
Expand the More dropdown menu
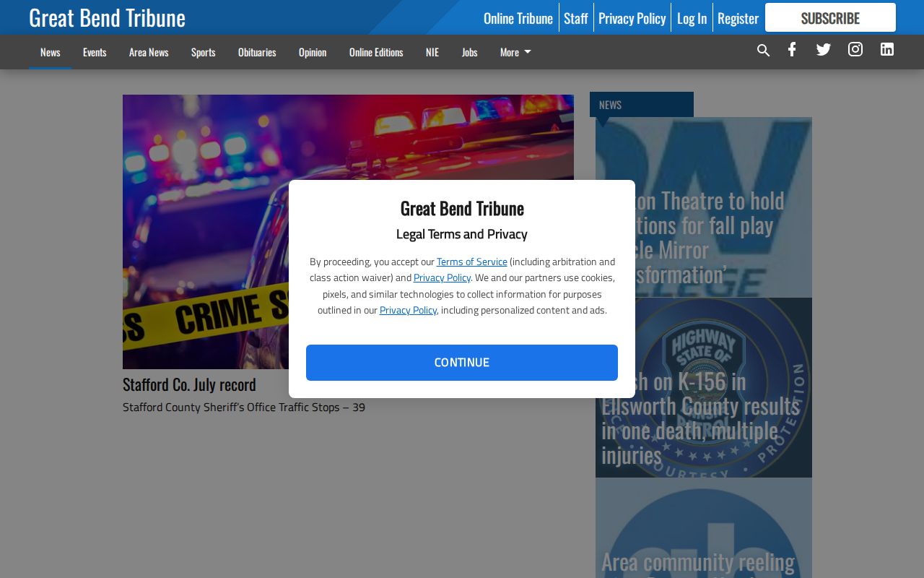coord(515,52)
